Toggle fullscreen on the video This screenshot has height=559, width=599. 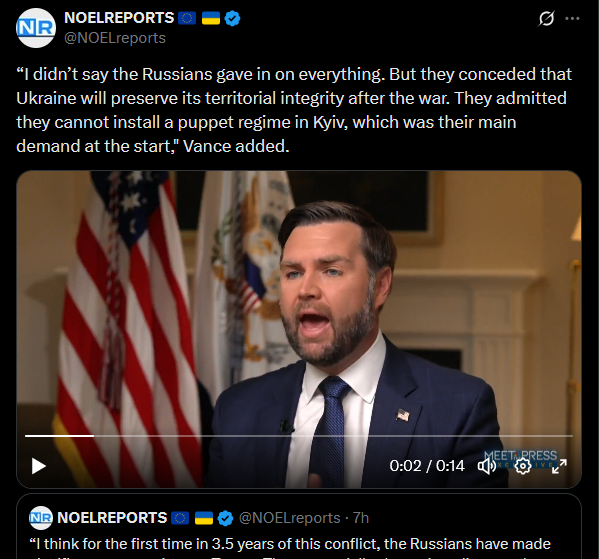pos(559,466)
